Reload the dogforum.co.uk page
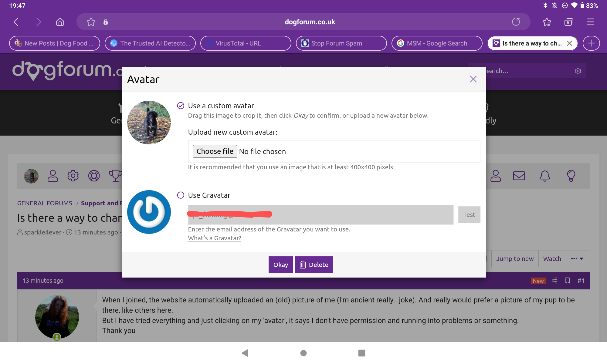Viewport: 607px width, 364px height. [516, 22]
